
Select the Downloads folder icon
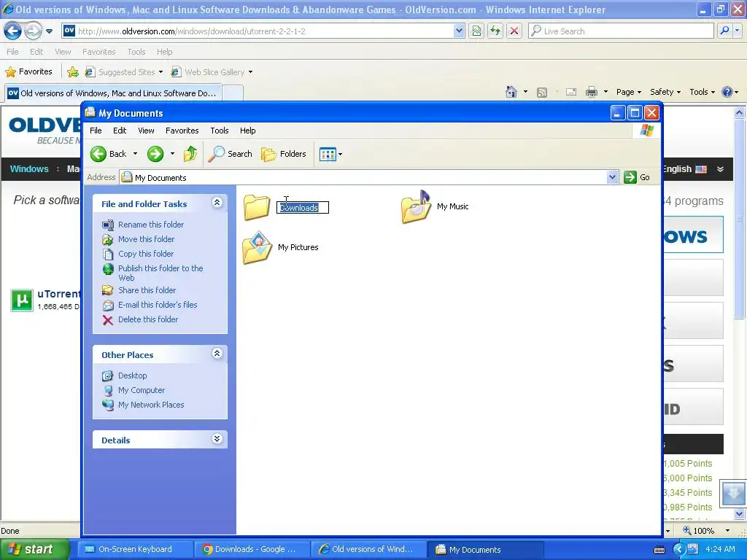click(257, 207)
